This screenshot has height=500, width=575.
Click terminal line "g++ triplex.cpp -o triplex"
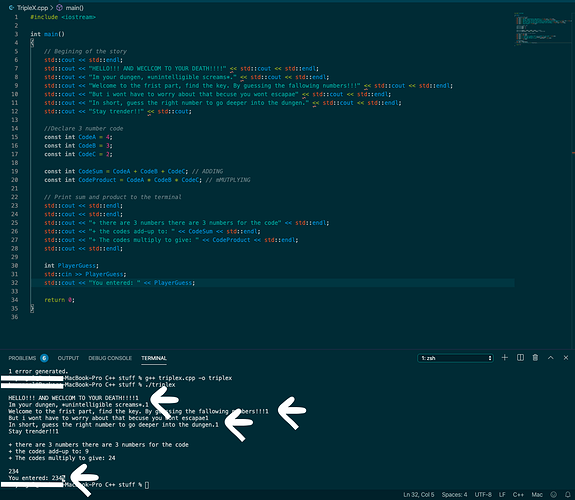[x=188, y=378]
